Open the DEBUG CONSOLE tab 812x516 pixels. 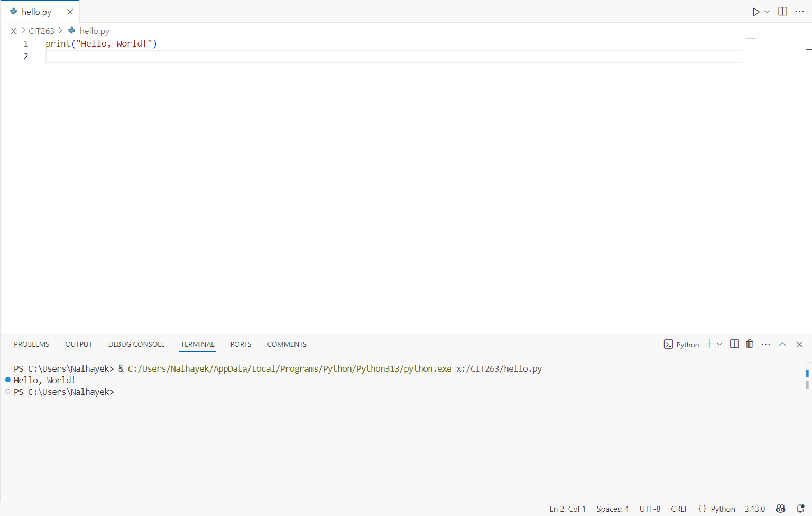point(136,344)
